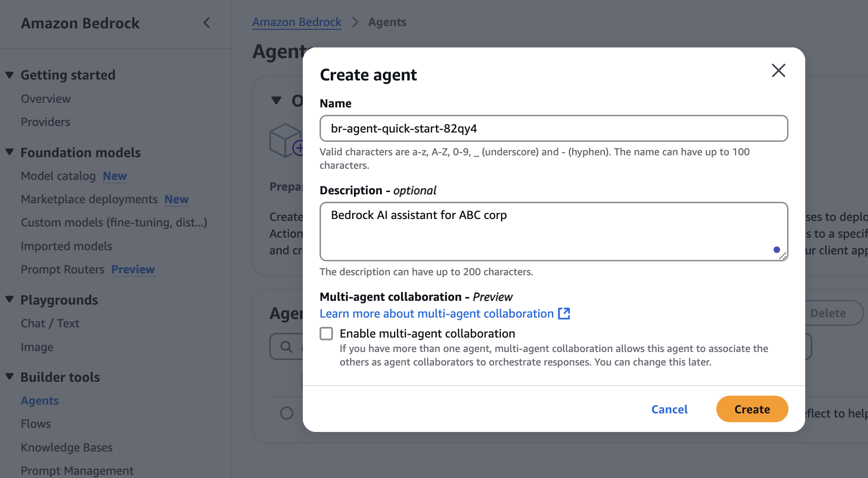Open Knowledge Bases in sidebar

click(67, 447)
